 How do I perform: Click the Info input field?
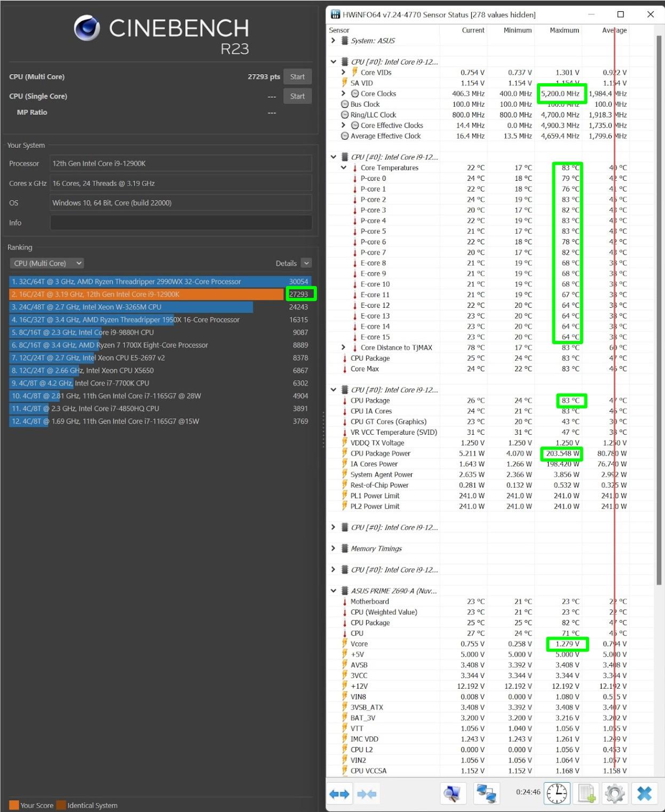[x=181, y=222]
